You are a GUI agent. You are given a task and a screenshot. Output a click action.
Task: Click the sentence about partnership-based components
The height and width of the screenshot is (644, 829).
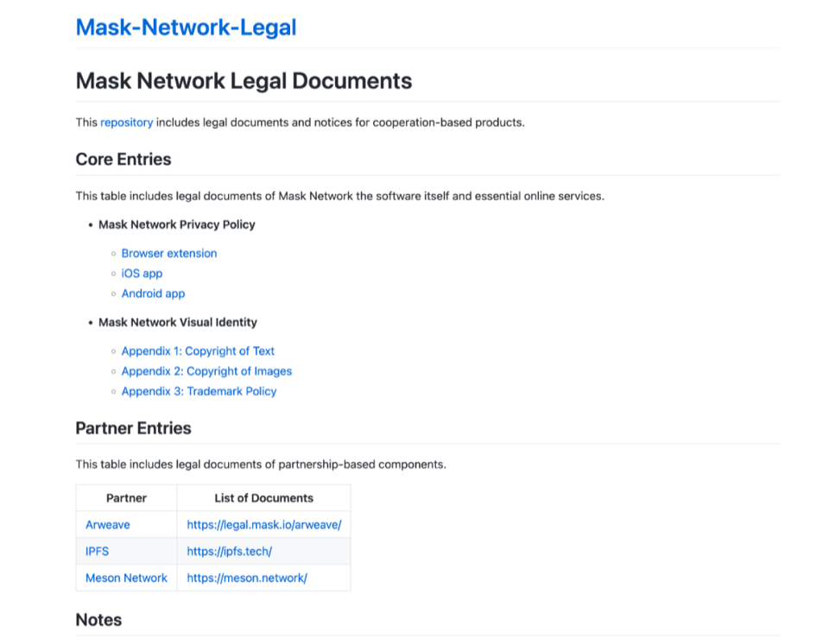click(x=261, y=464)
